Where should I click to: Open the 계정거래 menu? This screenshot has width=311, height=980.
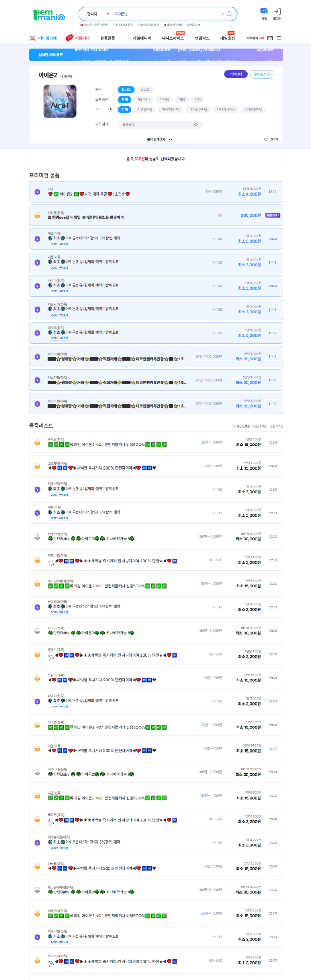click(78, 38)
